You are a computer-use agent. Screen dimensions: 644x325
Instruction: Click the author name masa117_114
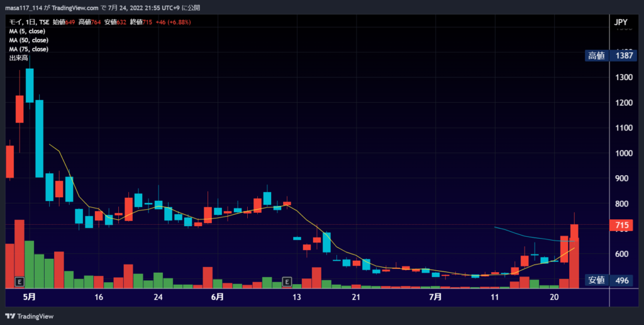coord(23,8)
